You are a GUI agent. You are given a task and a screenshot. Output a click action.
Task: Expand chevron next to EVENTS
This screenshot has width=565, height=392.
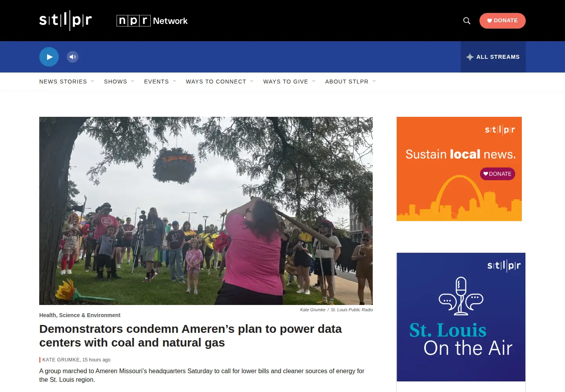pyautogui.click(x=175, y=81)
